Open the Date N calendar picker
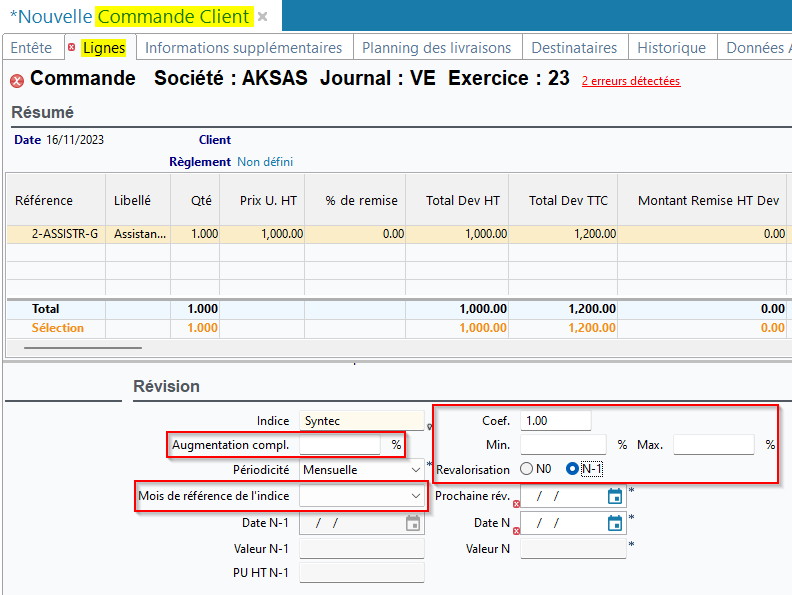 pos(615,523)
